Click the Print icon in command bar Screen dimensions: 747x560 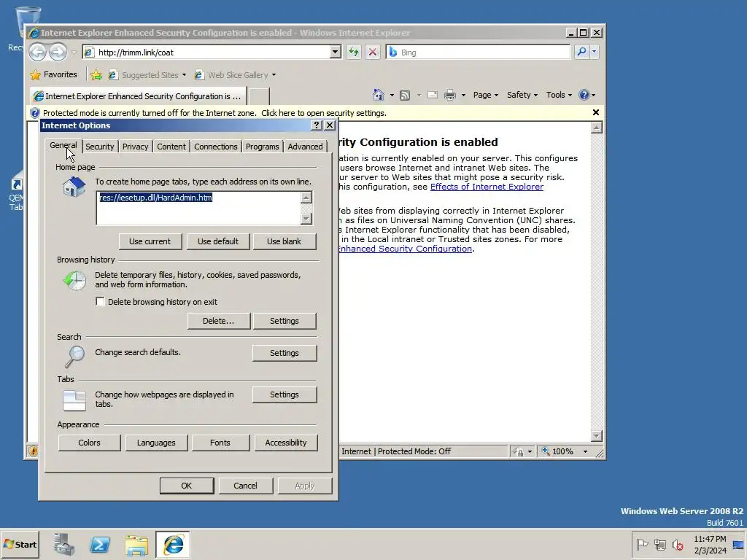[x=449, y=95]
